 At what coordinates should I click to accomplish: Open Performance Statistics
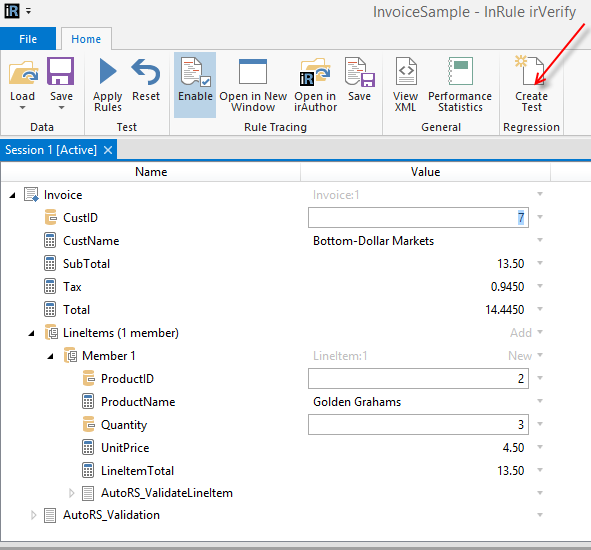[x=460, y=85]
